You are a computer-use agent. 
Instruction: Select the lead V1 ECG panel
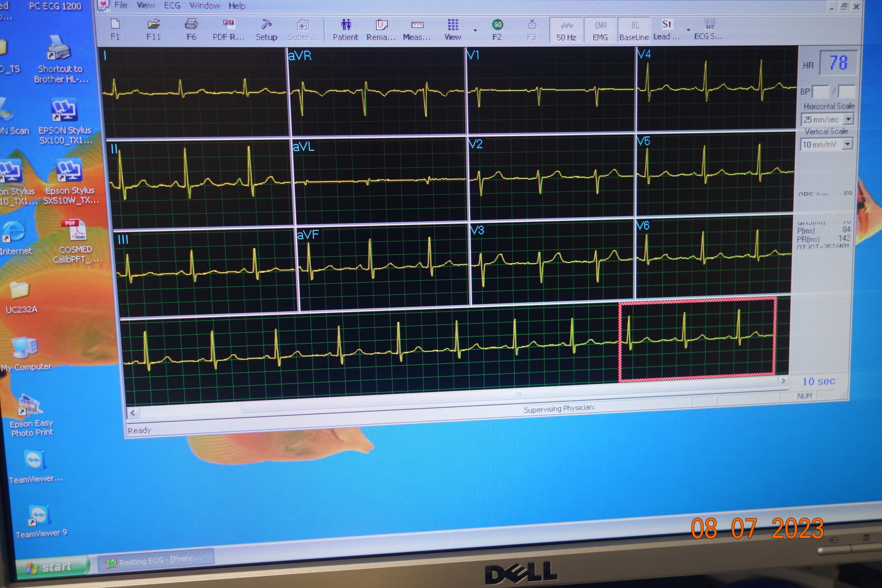(551, 90)
